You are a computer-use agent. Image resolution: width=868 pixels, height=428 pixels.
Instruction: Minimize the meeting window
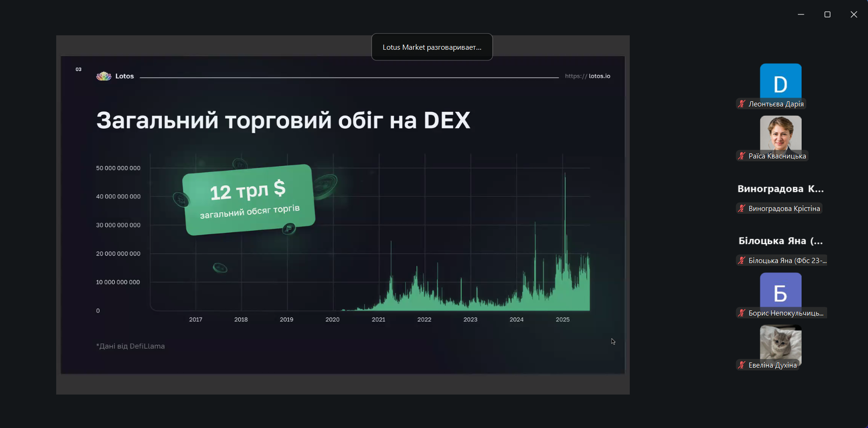tap(801, 15)
